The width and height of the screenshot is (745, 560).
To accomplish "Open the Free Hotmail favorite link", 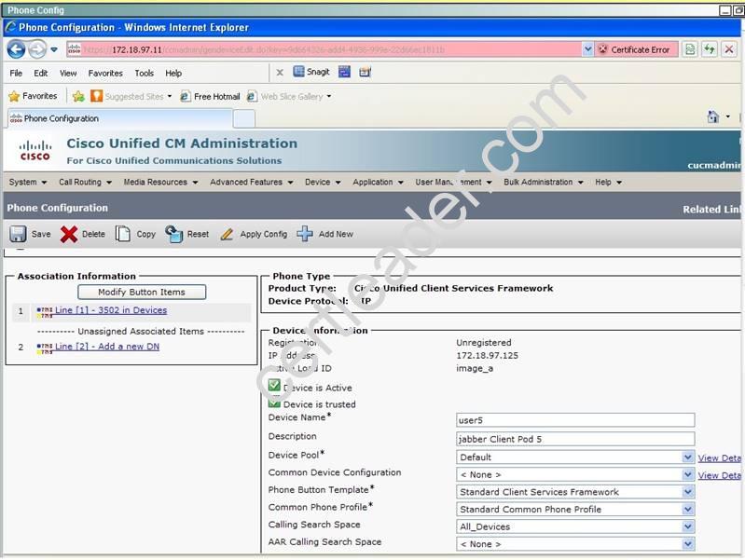I will [x=210, y=96].
